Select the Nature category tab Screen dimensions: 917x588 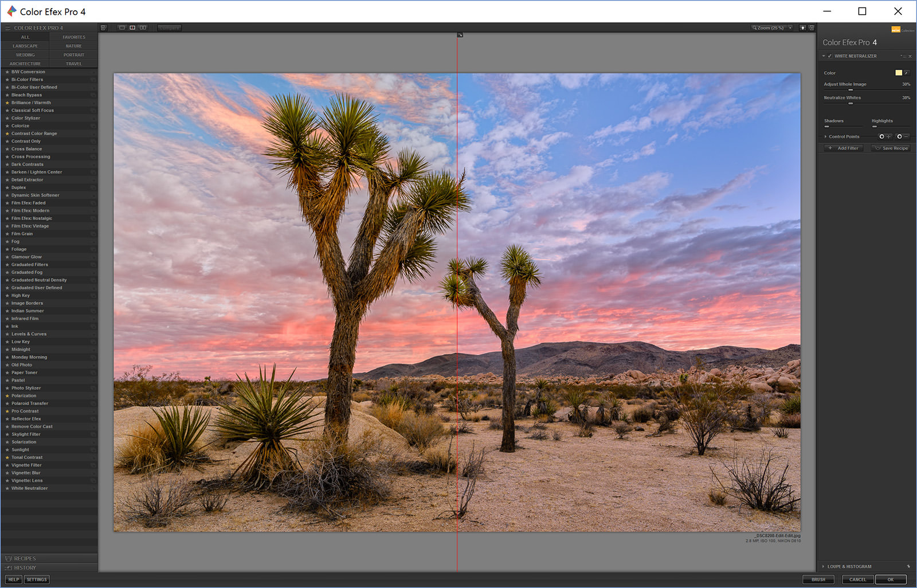(x=73, y=46)
